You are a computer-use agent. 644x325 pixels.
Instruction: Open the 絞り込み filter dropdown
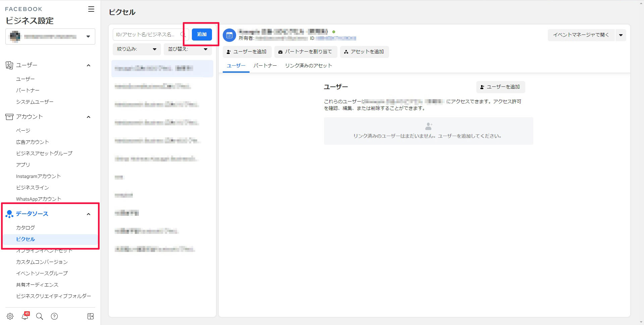pos(137,49)
